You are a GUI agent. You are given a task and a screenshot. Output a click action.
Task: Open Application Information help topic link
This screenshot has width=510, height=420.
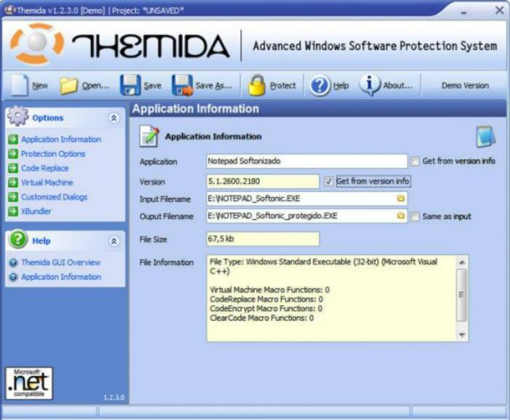(61, 277)
